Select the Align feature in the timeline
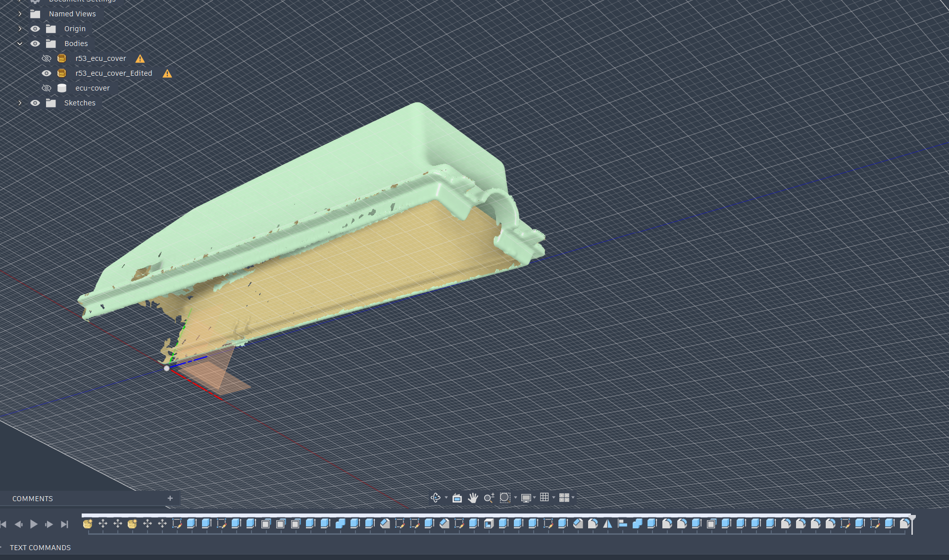This screenshot has height=560, width=949. (622, 523)
